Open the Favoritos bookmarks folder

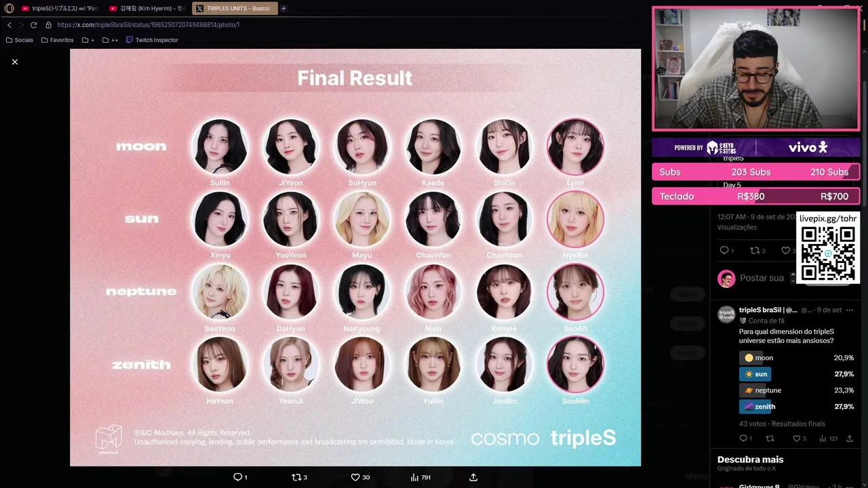click(58, 40)
